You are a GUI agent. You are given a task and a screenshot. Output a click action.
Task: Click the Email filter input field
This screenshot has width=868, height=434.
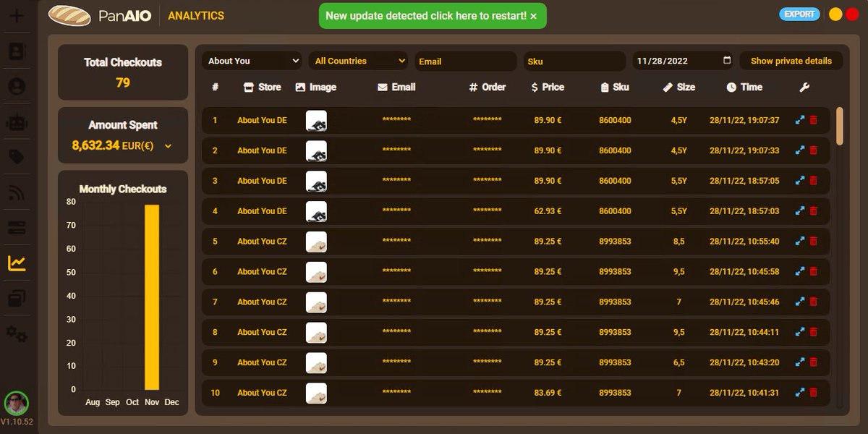click(x=466, y=61)
